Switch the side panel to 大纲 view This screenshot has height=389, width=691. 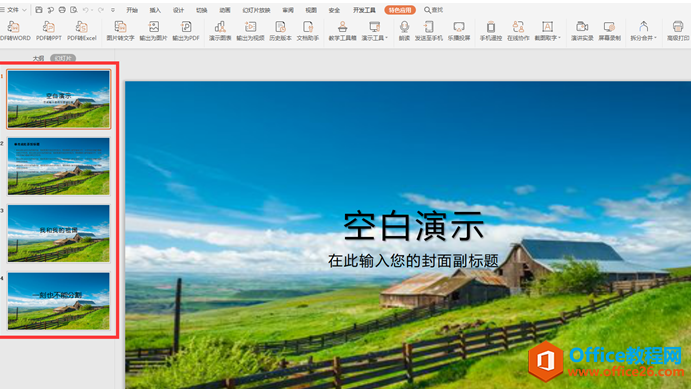click(38, 58)
